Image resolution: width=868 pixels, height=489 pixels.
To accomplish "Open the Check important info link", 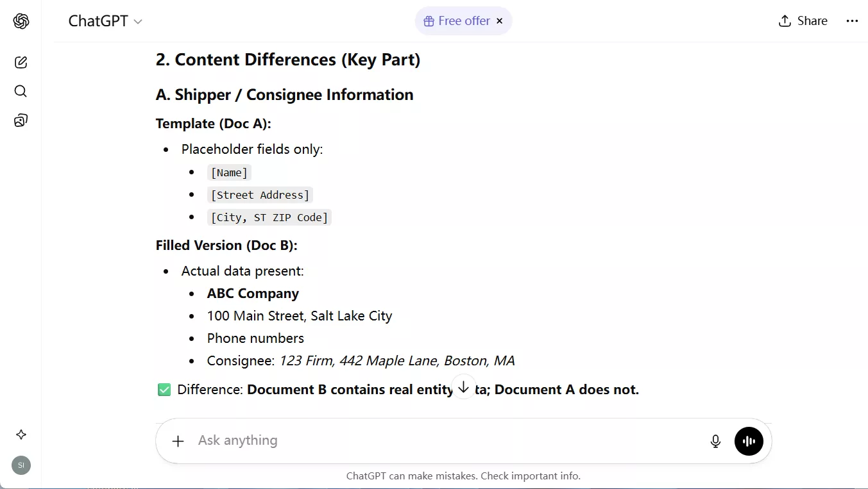I will click(x=531, y=476).
